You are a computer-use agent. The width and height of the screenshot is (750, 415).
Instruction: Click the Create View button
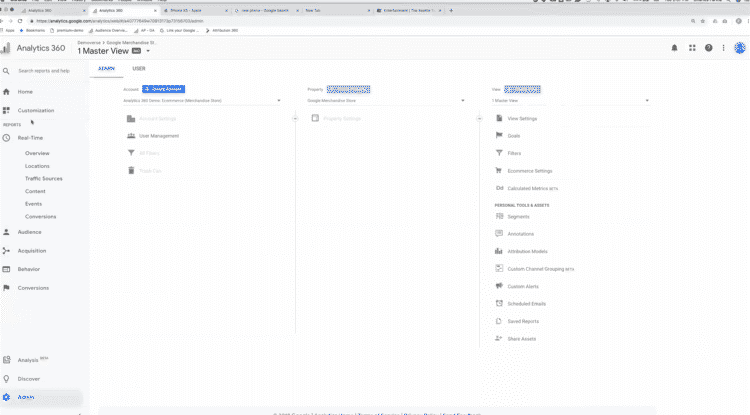click(x=522, y=89)
